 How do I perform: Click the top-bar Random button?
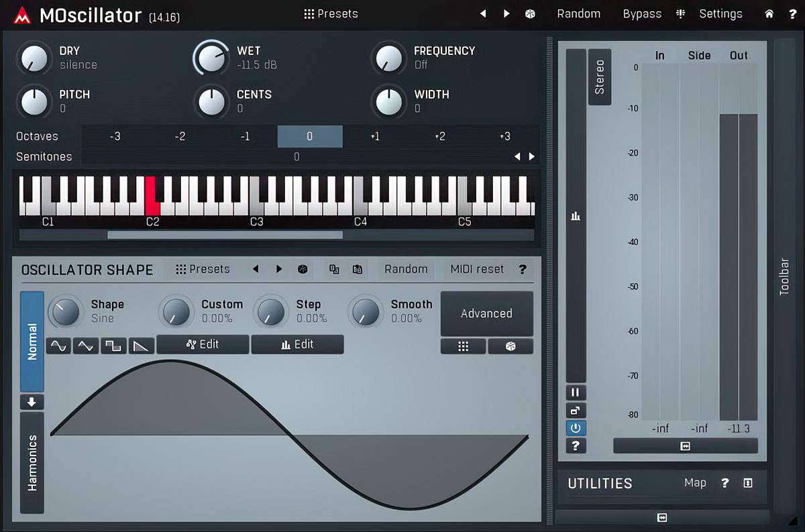(x=579, y=13)
